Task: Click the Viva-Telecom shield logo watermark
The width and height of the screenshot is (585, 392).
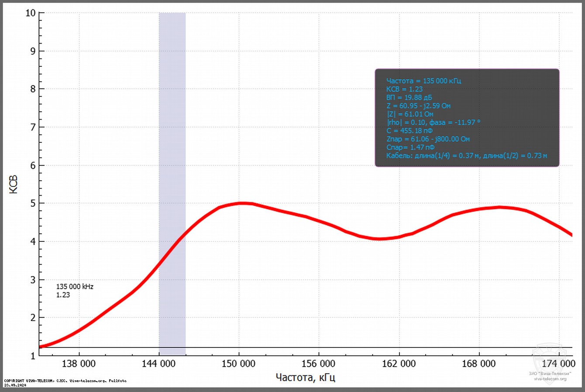Action: [550, 356]
